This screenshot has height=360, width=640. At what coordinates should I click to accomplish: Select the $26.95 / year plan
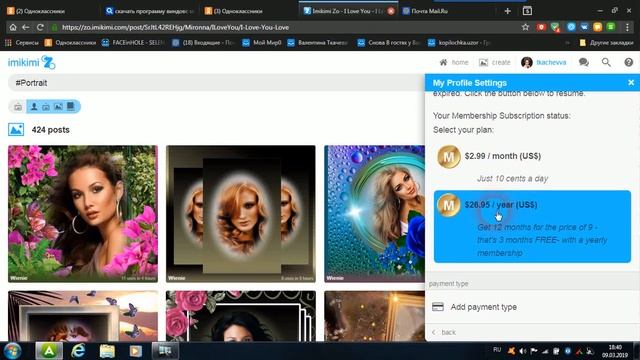pos(532,227)
